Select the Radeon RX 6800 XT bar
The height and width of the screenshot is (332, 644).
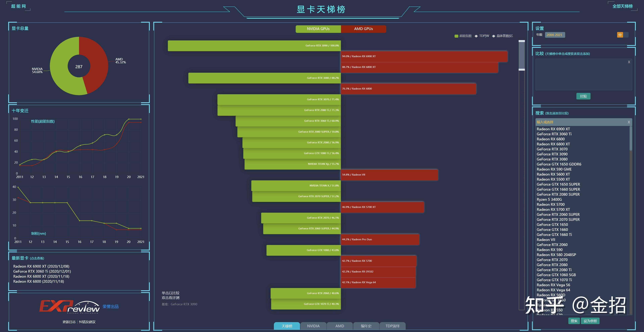point(419,67)
